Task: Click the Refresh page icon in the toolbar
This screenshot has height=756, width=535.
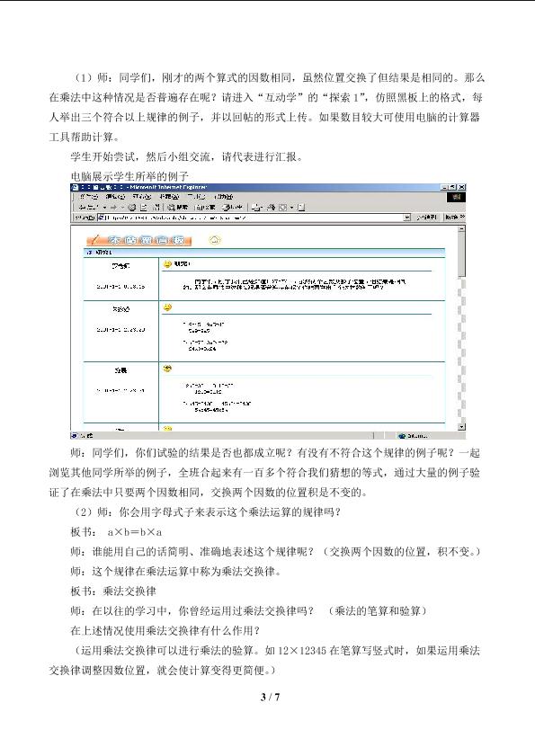Action: coord(144,208)
